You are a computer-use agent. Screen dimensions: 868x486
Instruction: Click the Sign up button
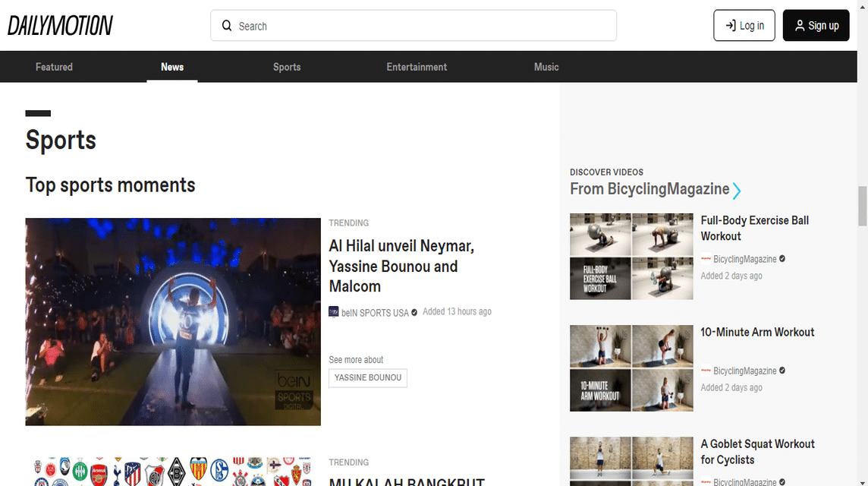816,26
